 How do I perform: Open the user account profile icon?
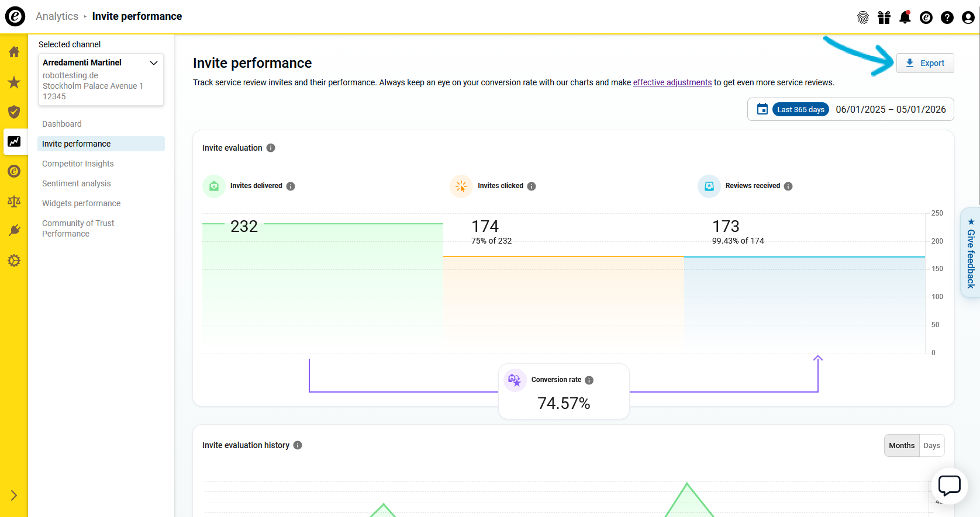pos(968,18)
